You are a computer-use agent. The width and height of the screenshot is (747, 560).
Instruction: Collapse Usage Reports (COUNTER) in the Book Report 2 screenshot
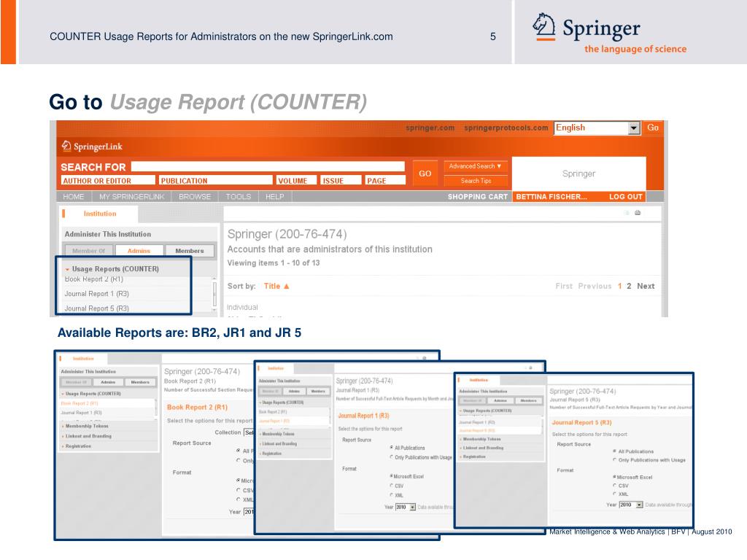click(x=93, y=394)
